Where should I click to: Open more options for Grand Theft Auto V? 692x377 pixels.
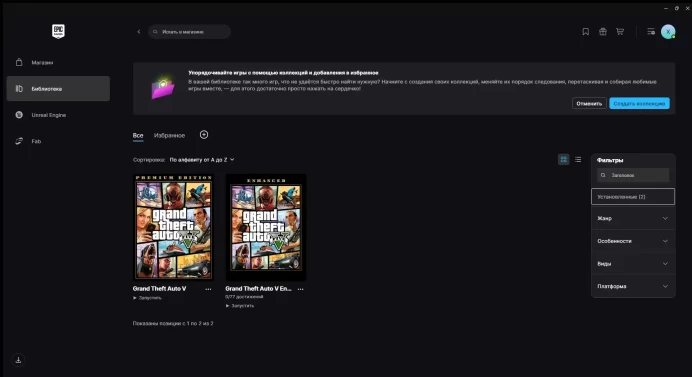(208, 289)
